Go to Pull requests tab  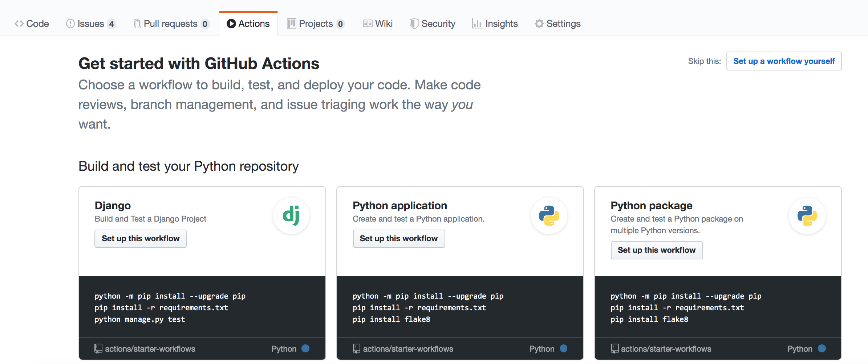pyautogui.click(x=171, y=24)
